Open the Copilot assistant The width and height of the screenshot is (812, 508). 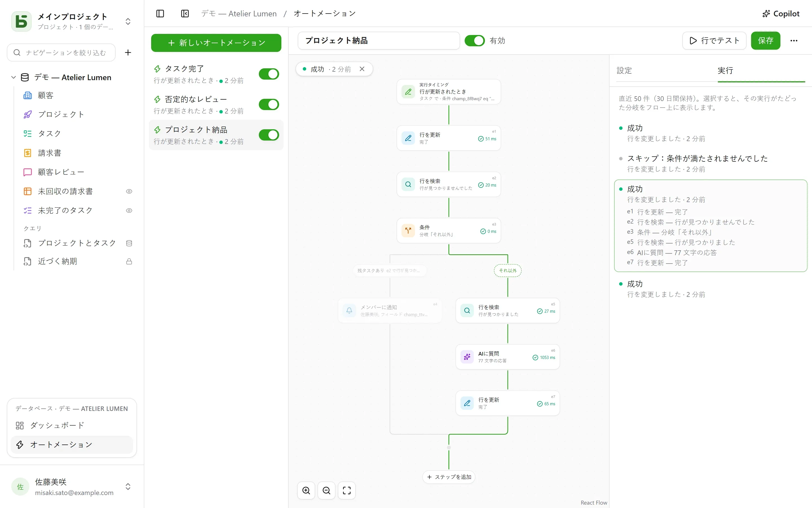[781, 14]
